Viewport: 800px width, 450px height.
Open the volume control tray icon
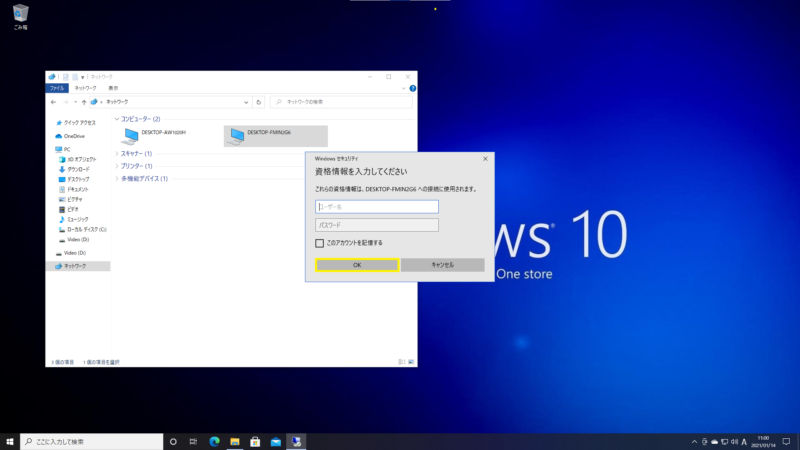[734, 442]
